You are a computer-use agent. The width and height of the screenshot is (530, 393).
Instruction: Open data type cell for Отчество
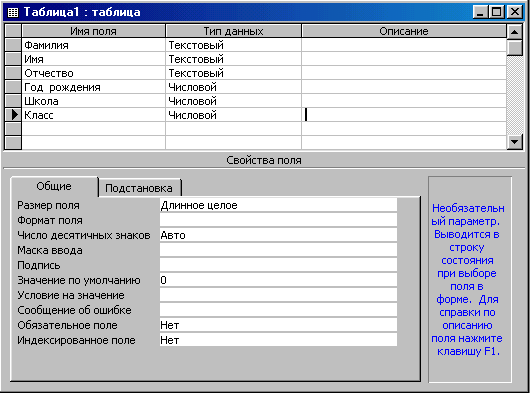click(x=234, y=73)
